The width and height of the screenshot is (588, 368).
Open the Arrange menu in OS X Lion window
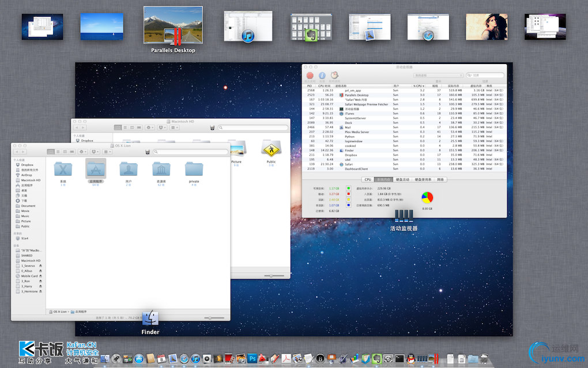[x=107, y=152]
